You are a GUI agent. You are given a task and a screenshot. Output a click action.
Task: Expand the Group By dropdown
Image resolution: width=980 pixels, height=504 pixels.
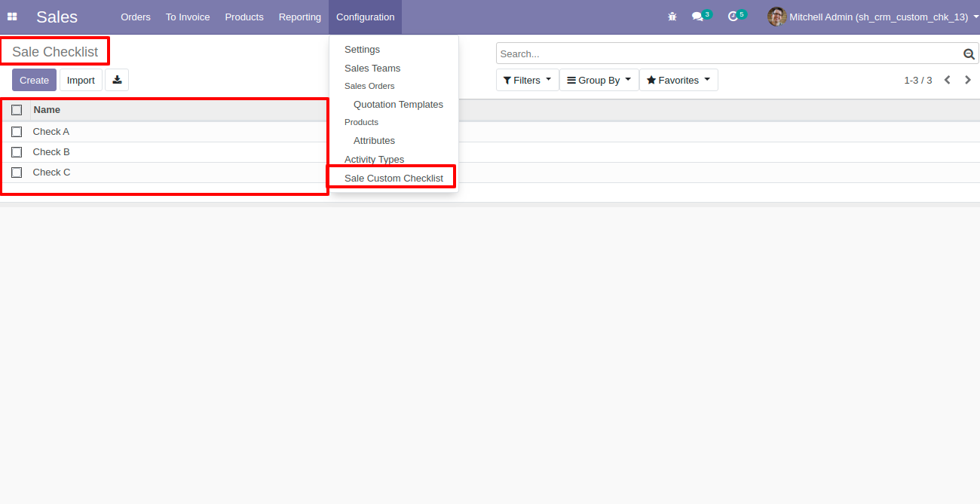tap(599, 80)
